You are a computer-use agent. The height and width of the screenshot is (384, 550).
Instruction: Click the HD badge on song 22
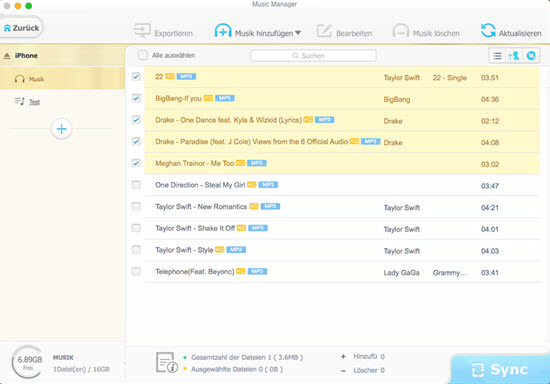coord(170,76)
